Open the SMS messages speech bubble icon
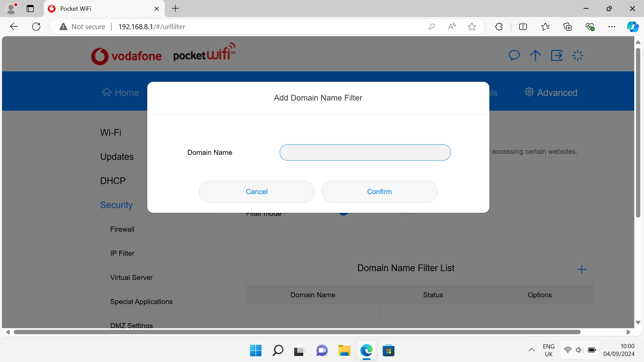 [x=514, y=55]
